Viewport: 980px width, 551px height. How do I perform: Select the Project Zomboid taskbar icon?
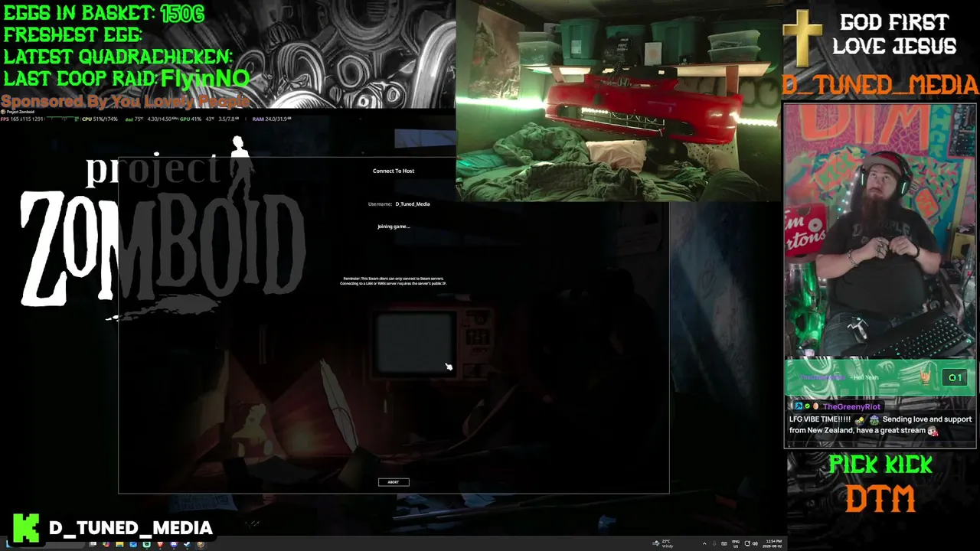click(201, 544)
